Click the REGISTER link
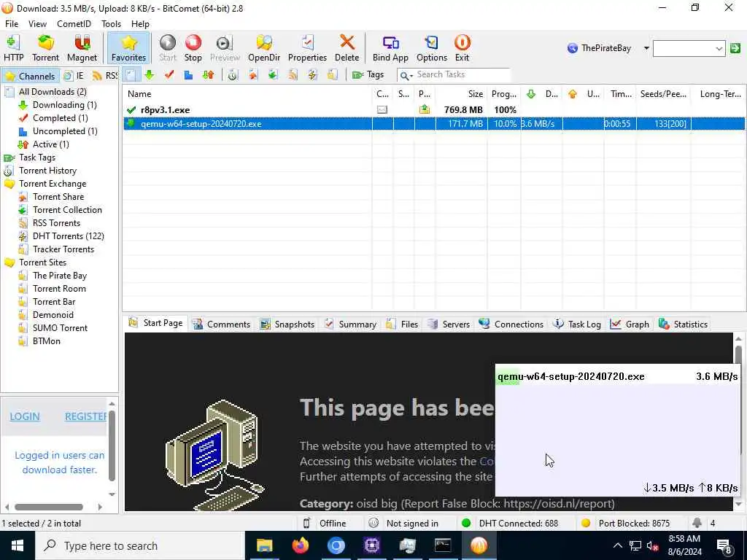Screen dimensions: 747x560 point(86,416)
